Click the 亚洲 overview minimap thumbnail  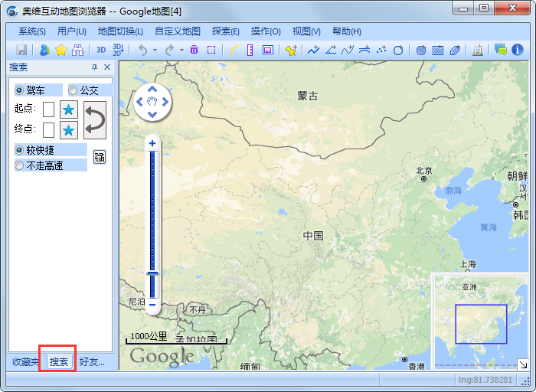tap(481, 322)
